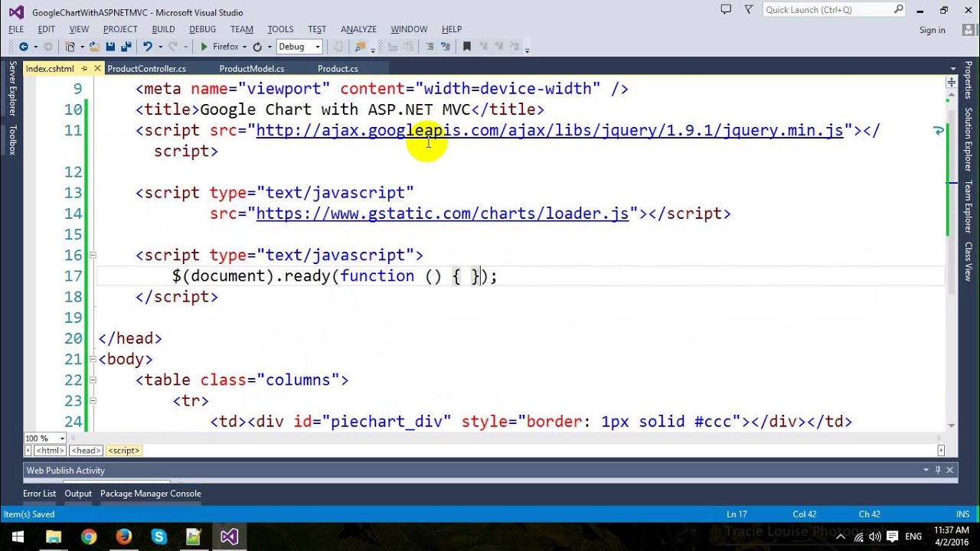This screenshot has width=980, height=551.
Task: Open the Error List tab
Action: 39,494
